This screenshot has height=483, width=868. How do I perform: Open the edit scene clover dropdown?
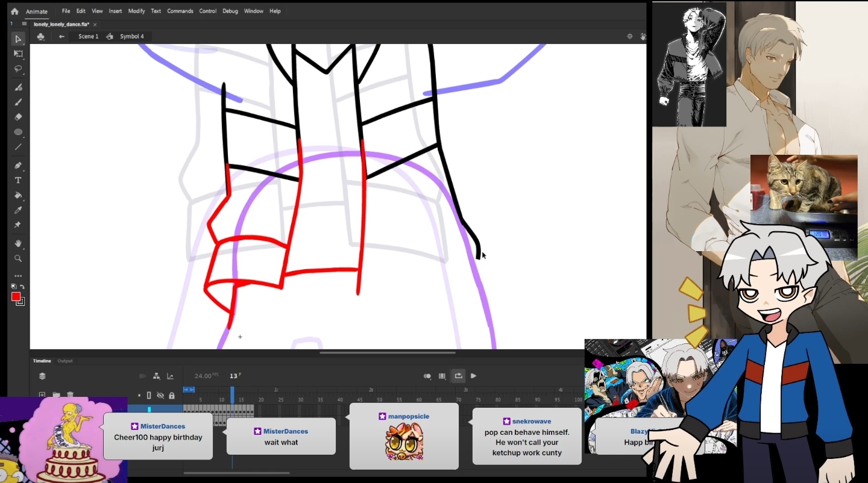pos(40,37)
